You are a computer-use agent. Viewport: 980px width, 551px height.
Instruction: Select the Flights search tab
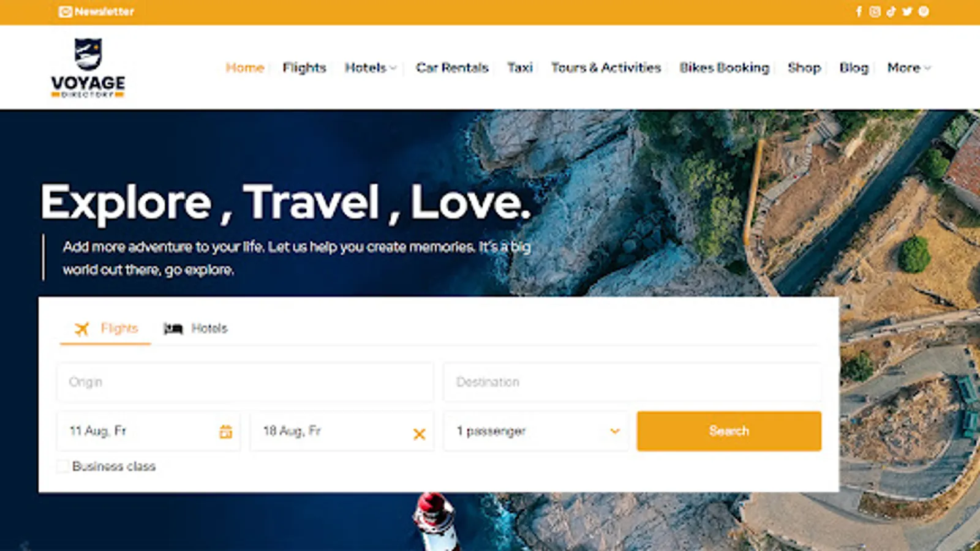click(106, 329)
